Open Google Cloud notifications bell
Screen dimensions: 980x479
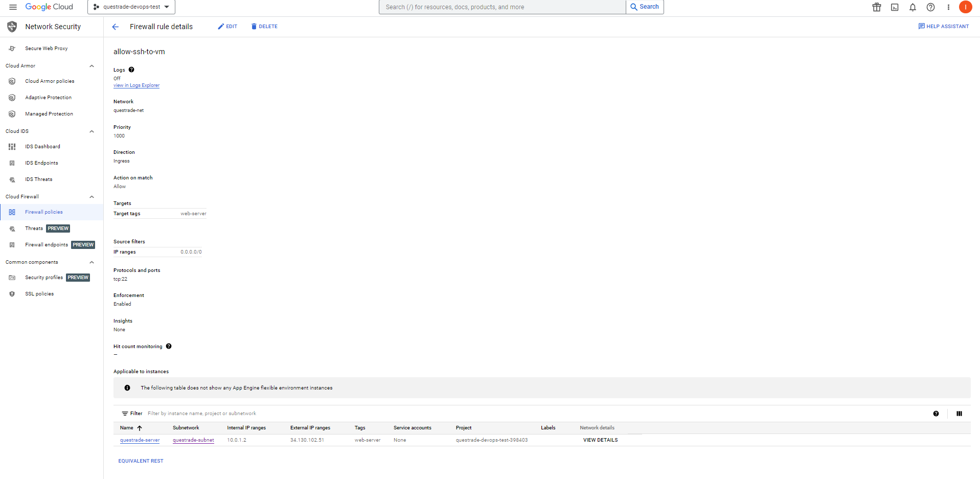(912, 7)
